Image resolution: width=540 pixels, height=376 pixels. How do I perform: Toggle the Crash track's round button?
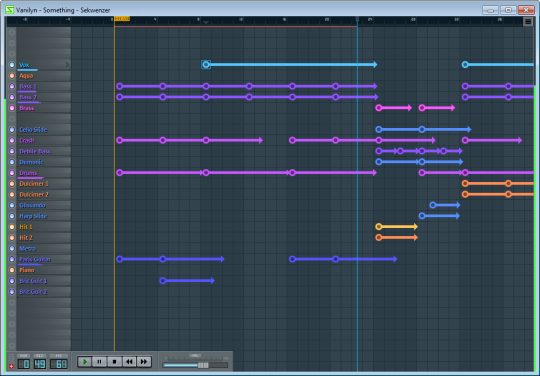click(12, 140)
